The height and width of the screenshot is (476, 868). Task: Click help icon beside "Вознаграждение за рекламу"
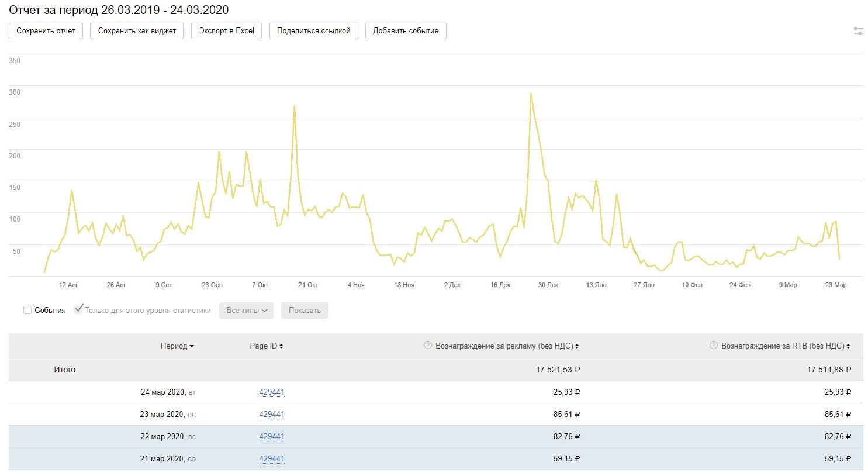pos(428,346)
